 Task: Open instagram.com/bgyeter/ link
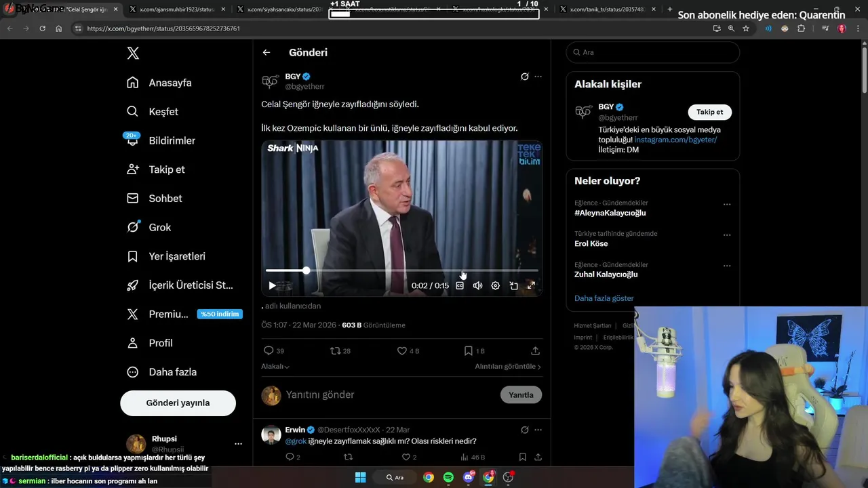pos(675,140)
